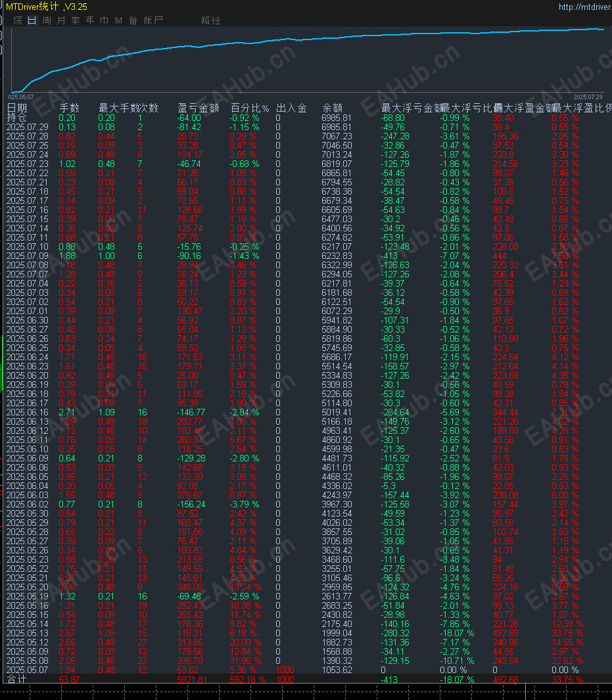Click the 次数 column header
The height and width of the screenshot is (700, 612).
(x=148, y=108)
